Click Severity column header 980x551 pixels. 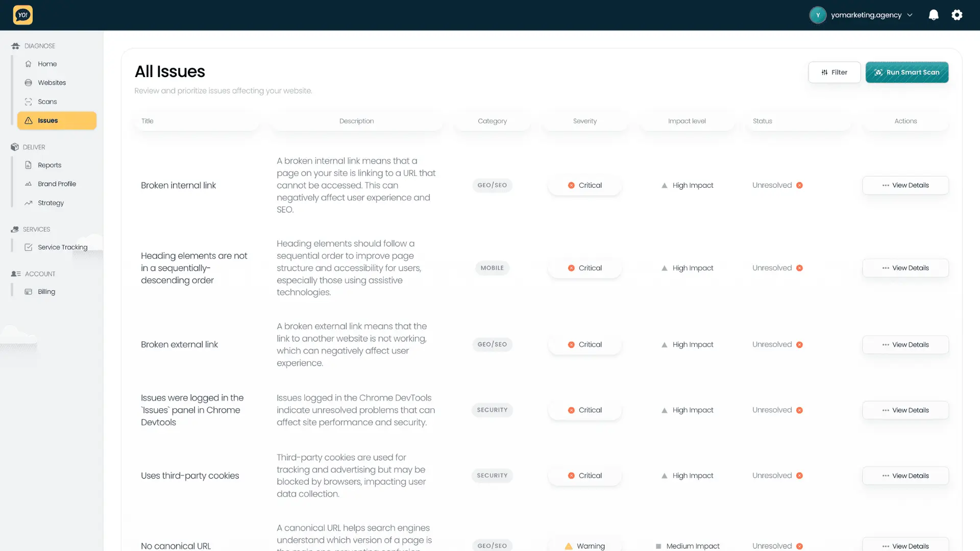click(585, 121)
